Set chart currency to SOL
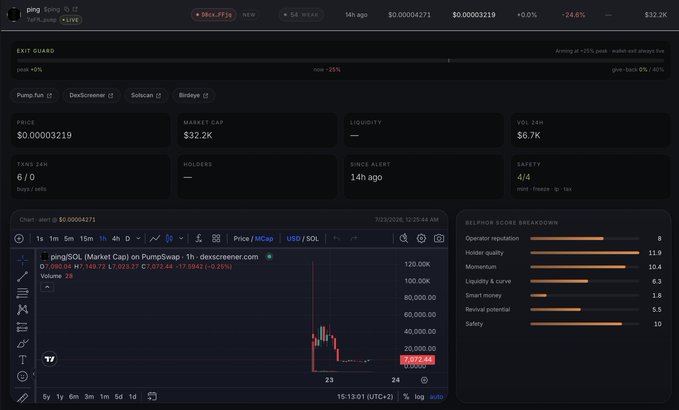Screen dimensions: 679x410 coord(312,239)
